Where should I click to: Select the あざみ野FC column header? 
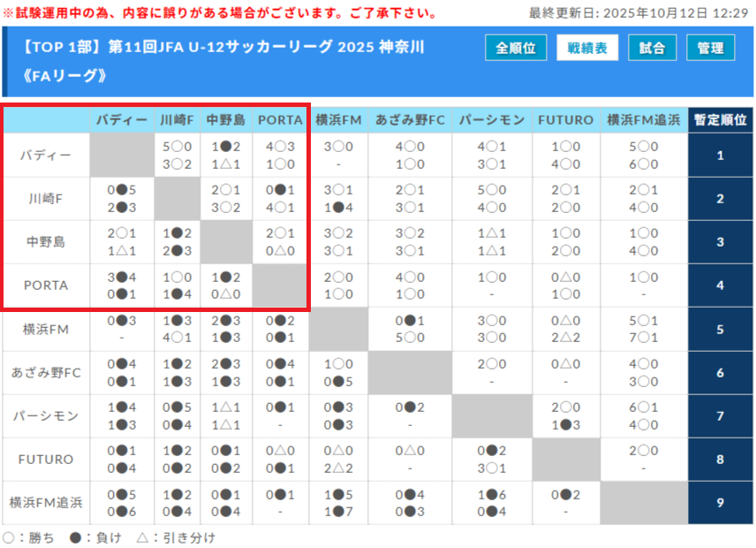tap(410, 120)
